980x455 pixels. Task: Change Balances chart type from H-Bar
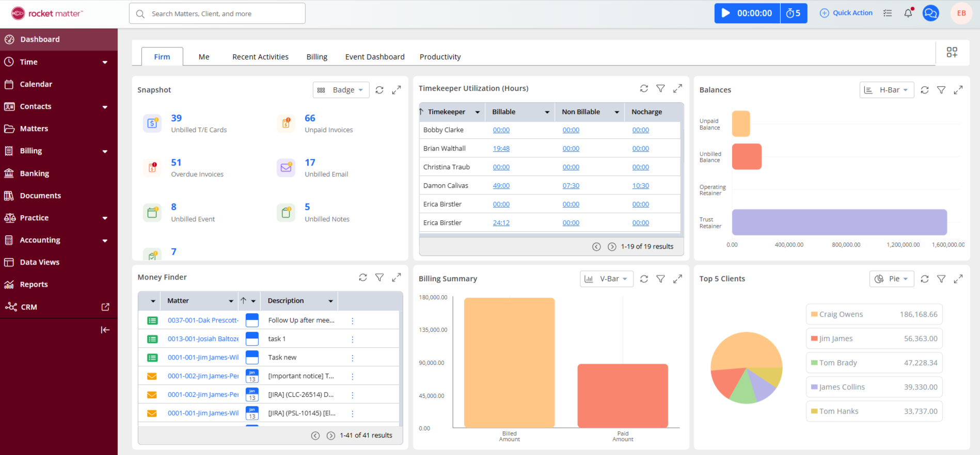[887, 90]
